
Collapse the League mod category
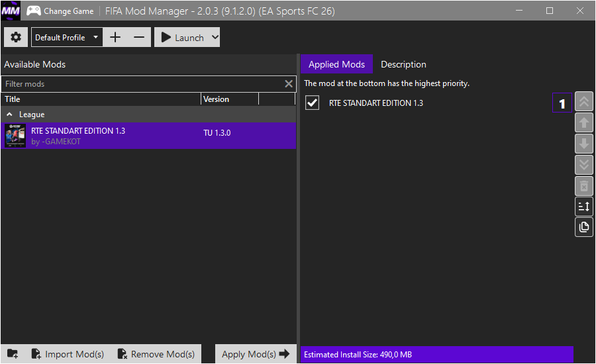click(x=10, y=114)
